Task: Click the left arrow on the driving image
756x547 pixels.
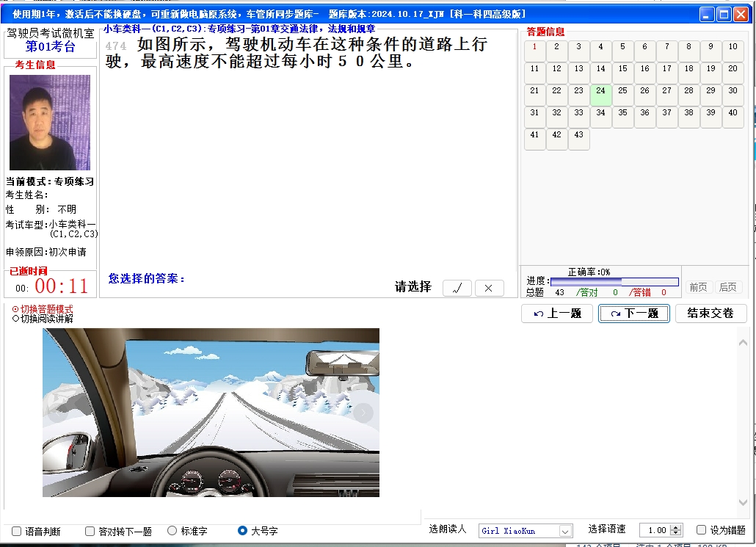Action: (58, 413)
